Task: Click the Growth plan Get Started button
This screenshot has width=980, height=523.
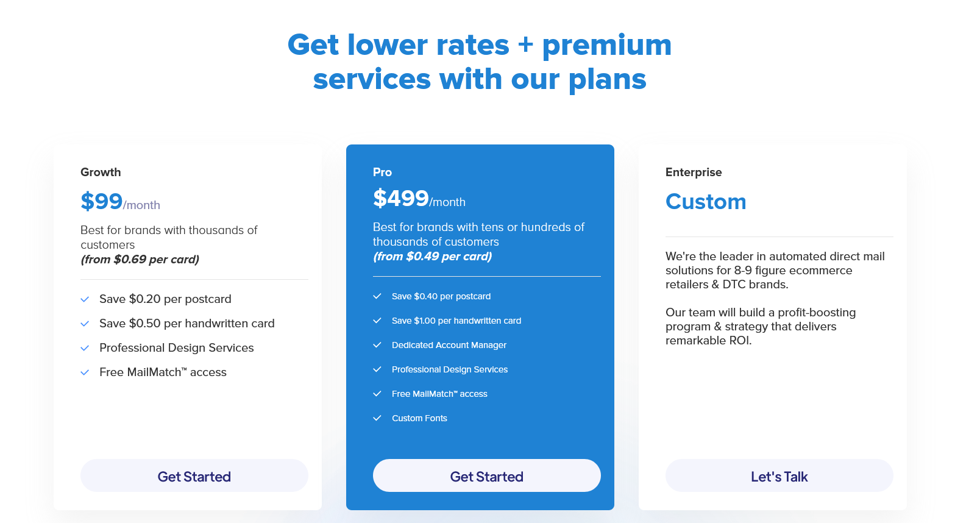Action: pyautogui.click(x=194, y=476)
